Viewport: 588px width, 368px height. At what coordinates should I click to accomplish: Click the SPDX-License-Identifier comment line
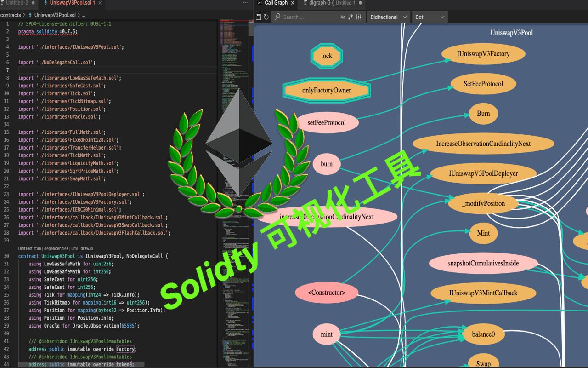(64, 24)
